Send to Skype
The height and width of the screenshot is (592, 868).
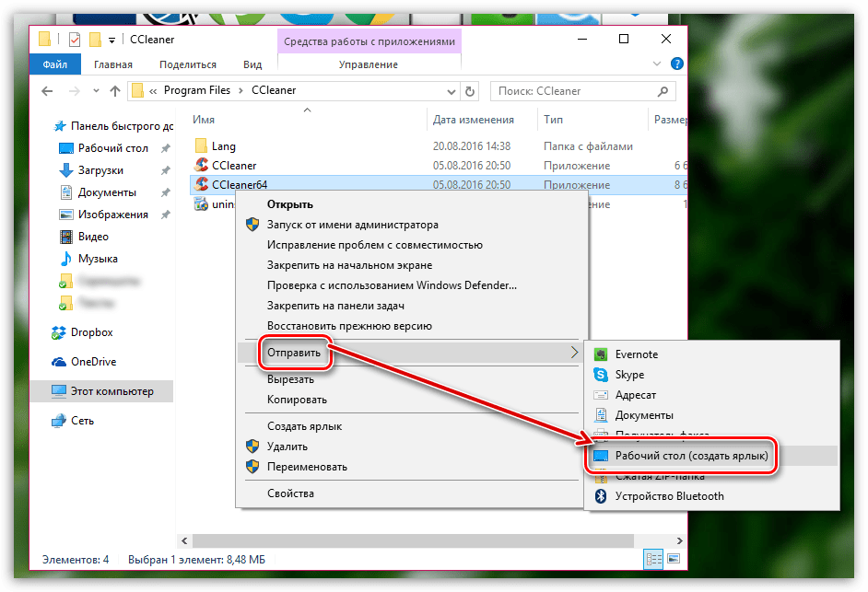coord(629,375)
